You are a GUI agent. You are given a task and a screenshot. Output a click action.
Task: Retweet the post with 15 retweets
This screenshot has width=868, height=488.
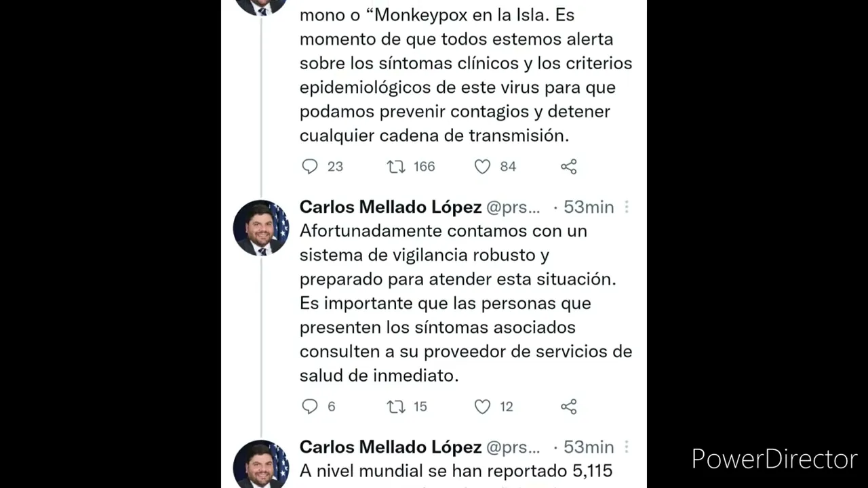coord(396,407)
